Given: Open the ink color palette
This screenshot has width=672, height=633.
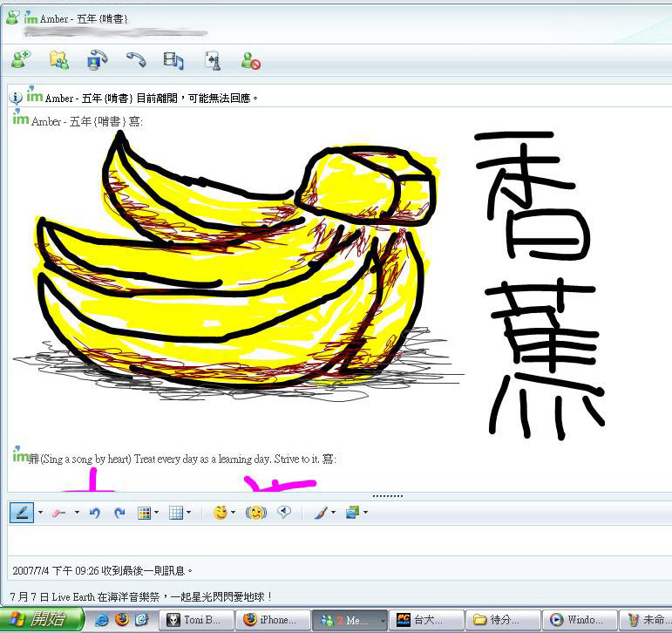Looking at the screenshot, I should click(x=145, y=513).
